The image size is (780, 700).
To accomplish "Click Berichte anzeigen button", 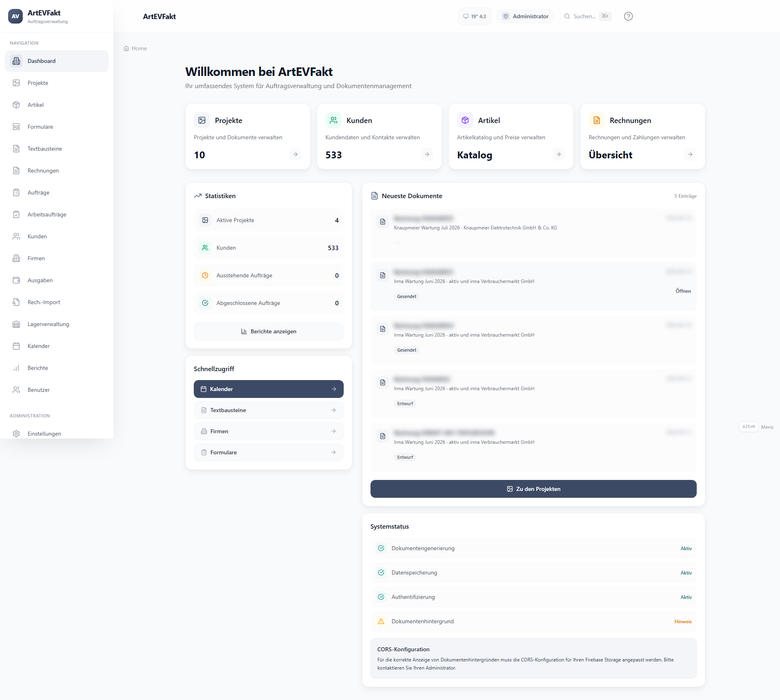I will [269, 331].
